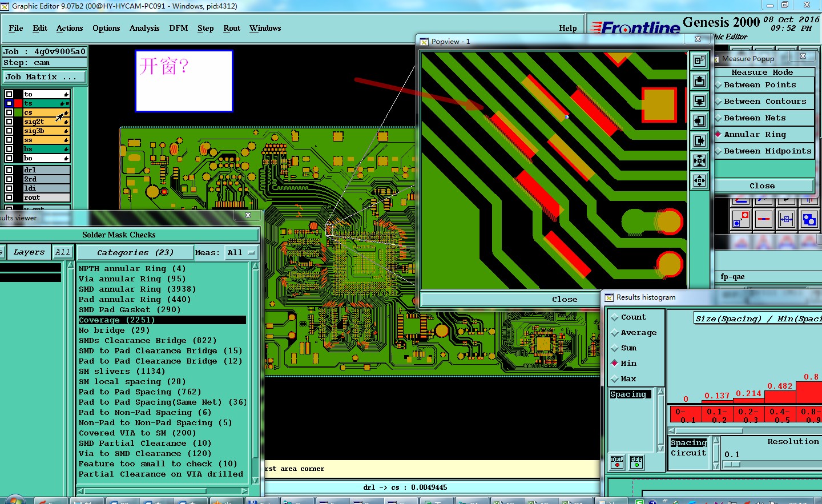Image resolution: width=822 pixels, height=504 pixels.
Task: Open the Windows menu
Action: point(265,28)
